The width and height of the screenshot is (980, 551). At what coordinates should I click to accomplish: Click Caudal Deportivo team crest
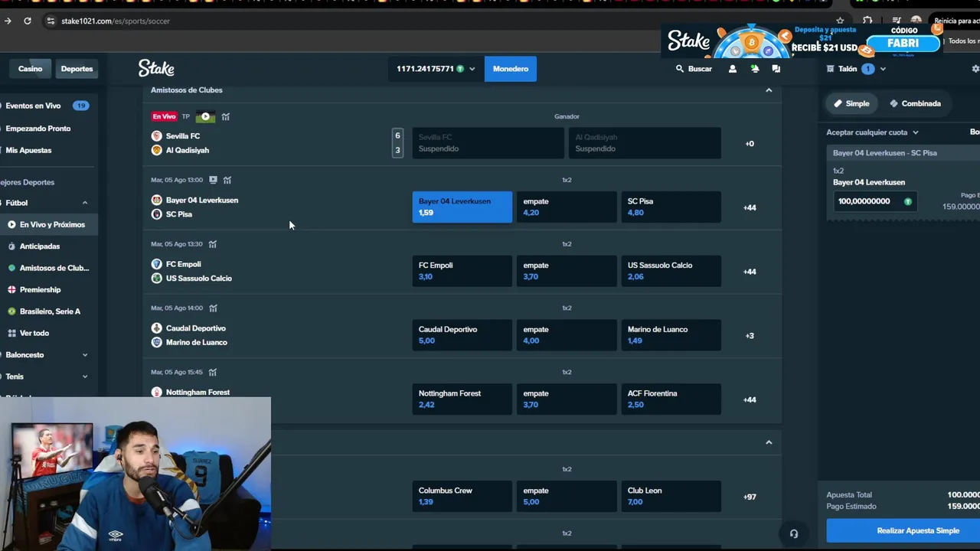157,328
